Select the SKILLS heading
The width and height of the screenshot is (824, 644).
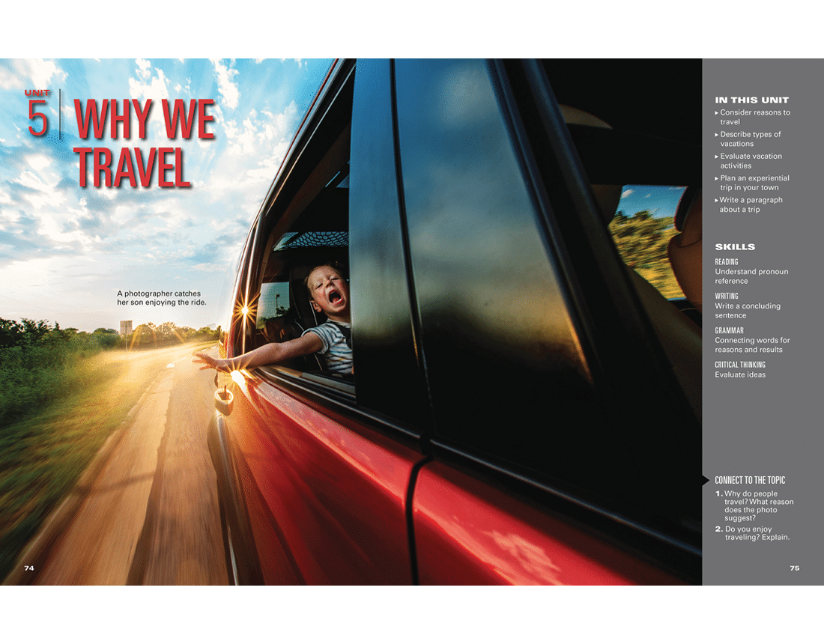tap(735, 246)
